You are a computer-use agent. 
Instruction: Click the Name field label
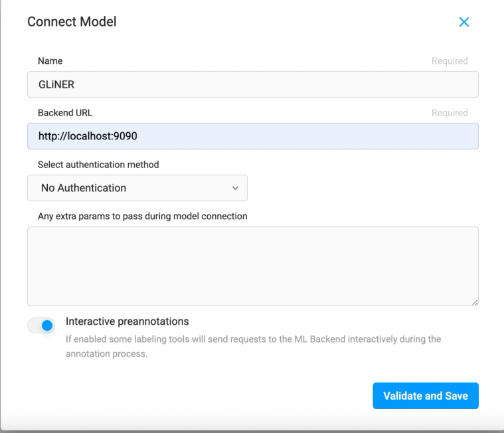50,61
